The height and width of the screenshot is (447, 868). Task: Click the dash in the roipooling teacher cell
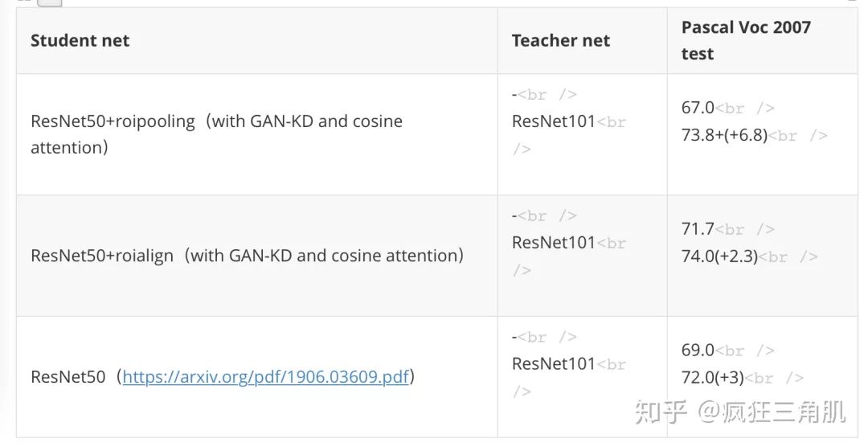point(514,94)
